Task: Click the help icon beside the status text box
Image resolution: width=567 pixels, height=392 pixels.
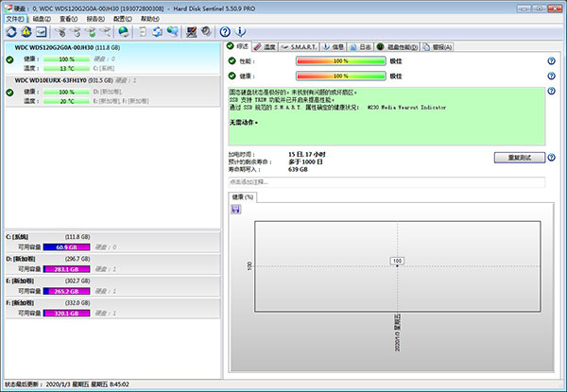Action: click(550, 93)
